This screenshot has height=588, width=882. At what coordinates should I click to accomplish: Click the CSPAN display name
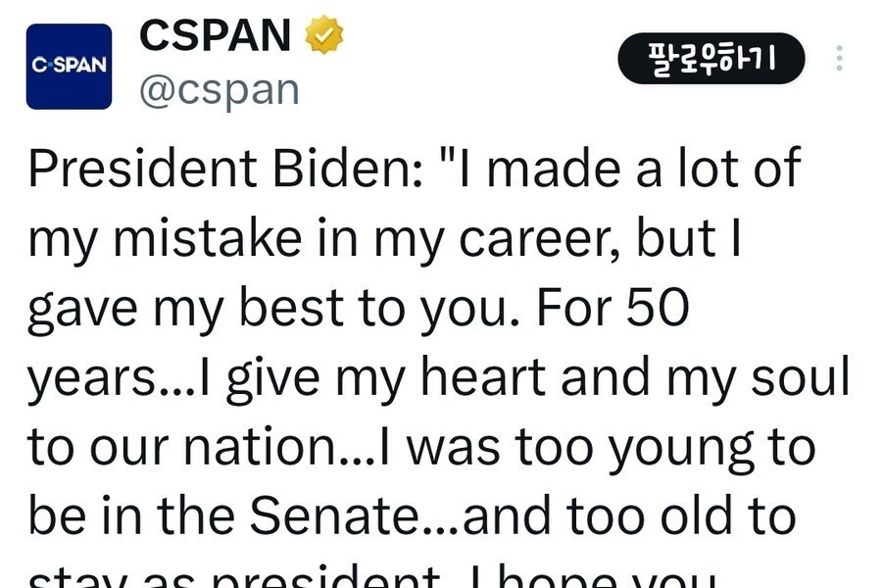[216, 36]
